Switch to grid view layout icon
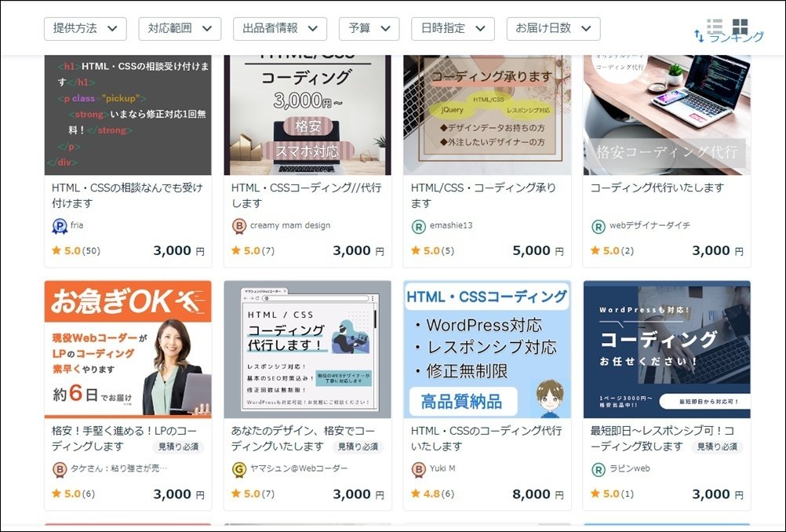The image size is (786, 532). click(x=740, y=26)
